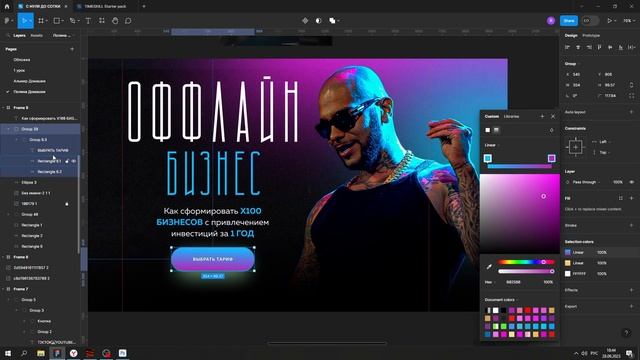Click the Boolean union icon
This screenshot has width=640, height=360.
tap(332, 21)
